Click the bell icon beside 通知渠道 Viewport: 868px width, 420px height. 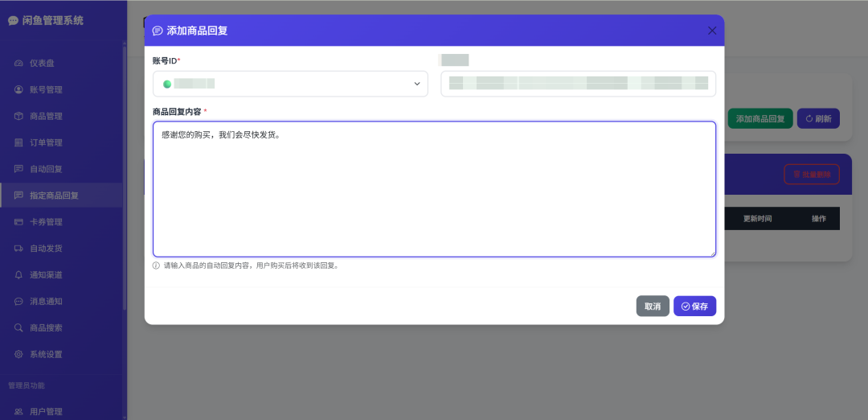[18, 275]
